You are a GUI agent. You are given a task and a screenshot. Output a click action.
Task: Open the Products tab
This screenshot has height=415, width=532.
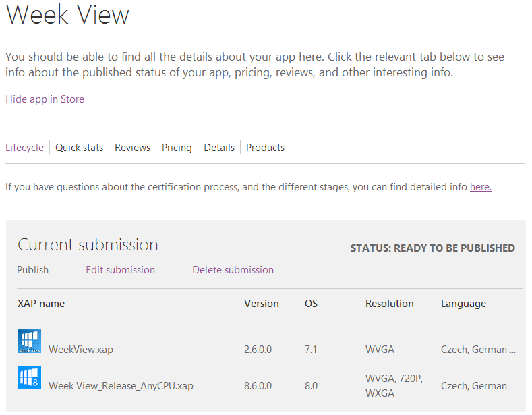click(265, 148)
